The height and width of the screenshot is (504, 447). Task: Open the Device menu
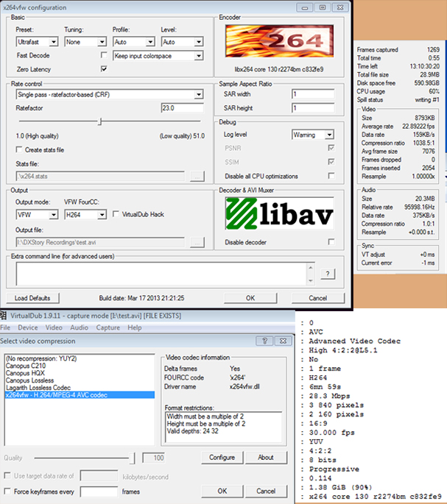(x=28, y=327)
